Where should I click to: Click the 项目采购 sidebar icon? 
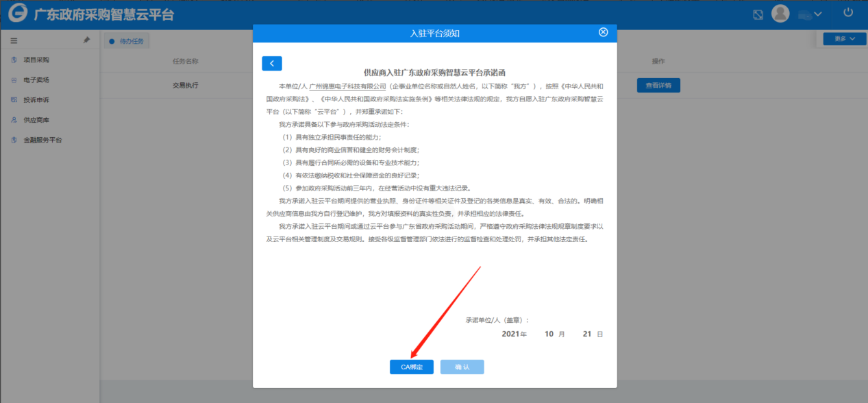coord(14,60)
